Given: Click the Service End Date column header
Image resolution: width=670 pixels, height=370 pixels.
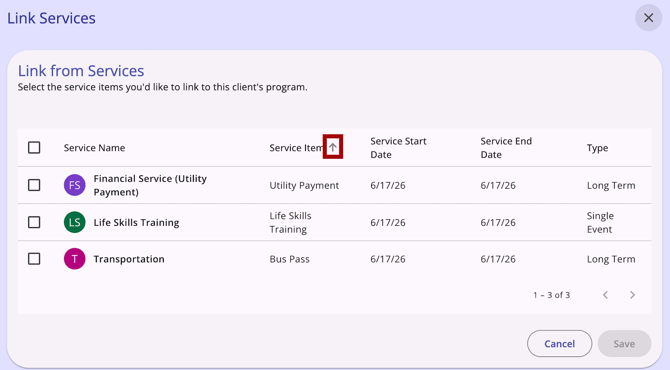Looking at the screenshot, I should 506,148.
